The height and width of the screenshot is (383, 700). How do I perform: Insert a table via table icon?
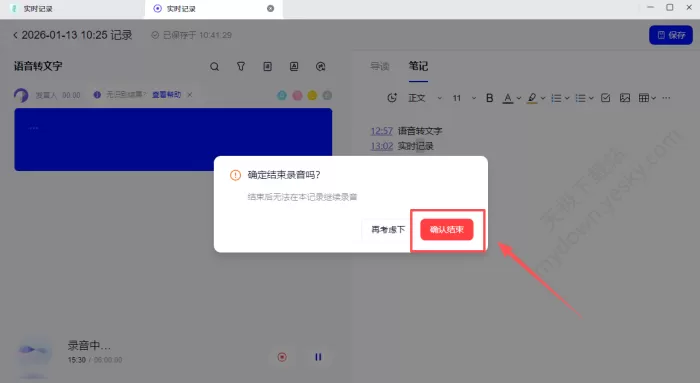(x=643, y=98)
